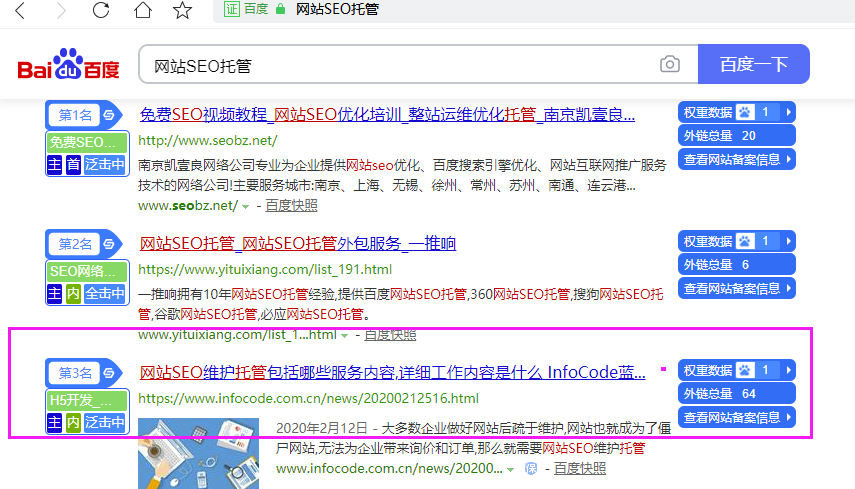Click the 第1名 rank badge
This screenshot has height=489, width=855.
point(75,115)
